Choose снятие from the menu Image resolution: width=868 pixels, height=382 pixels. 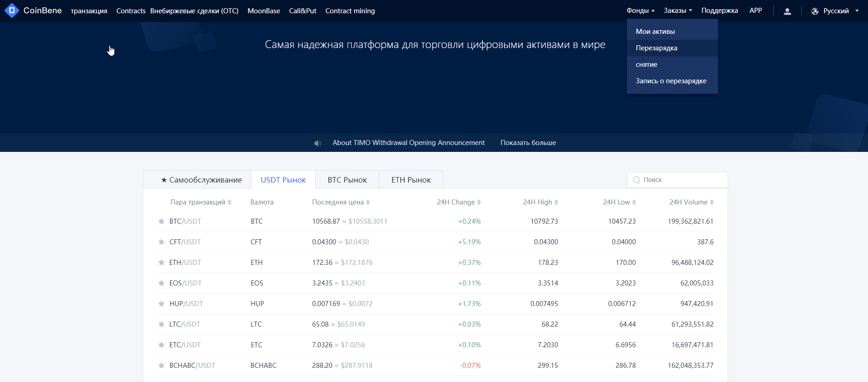coord(672,65)
